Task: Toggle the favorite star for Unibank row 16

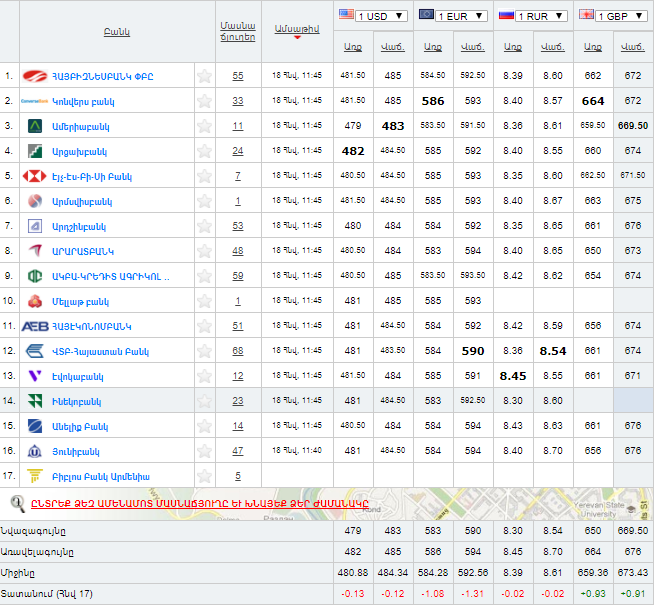Action: (x=204, y=451)
